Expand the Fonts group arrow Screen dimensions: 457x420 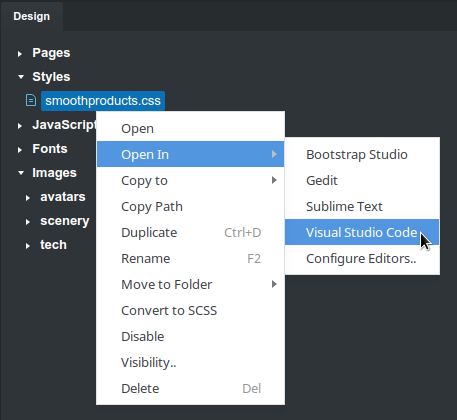point(20,150)
